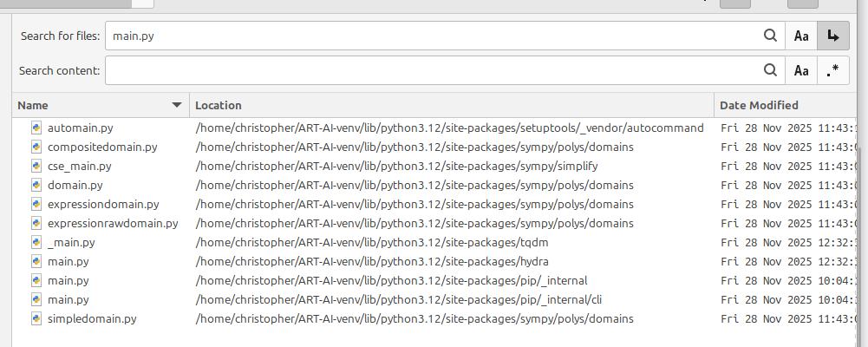Select the simpledomain.py file icon
Image resolution: width=868 pixels, height=347 pixels.
36,318
